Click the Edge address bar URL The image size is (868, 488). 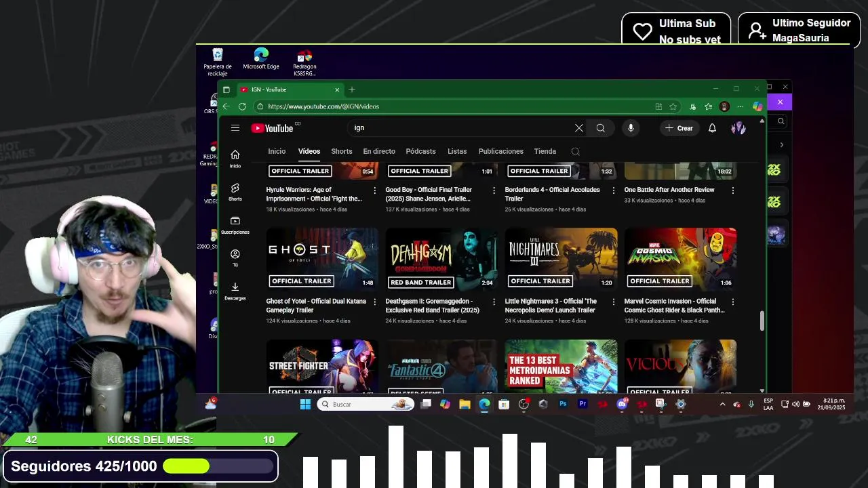click(x=323, y=106)
